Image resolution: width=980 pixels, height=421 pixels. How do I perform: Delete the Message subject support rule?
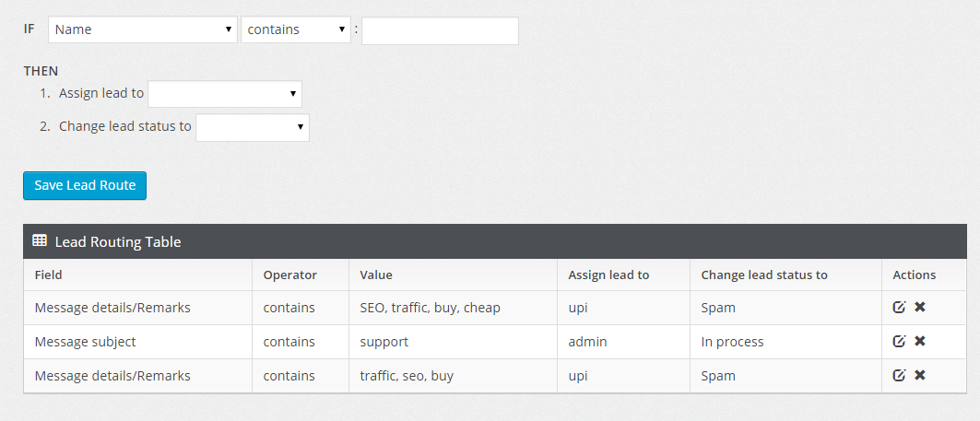click(x=919, y=341)
